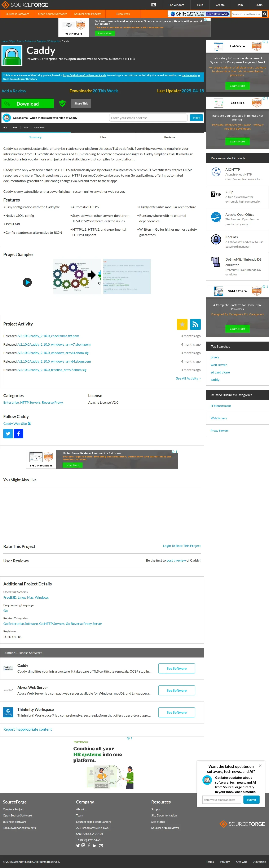This screenshot has height=868, width=269.
Task: Close the newsletter popup
Action: click(x=260, y=766)
